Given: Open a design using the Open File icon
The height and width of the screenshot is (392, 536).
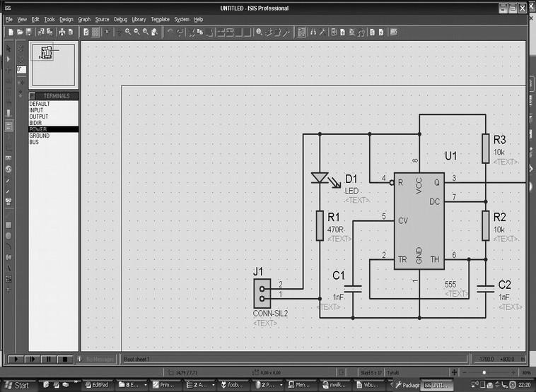Looking at the screenshot, I should pos(20,32).
